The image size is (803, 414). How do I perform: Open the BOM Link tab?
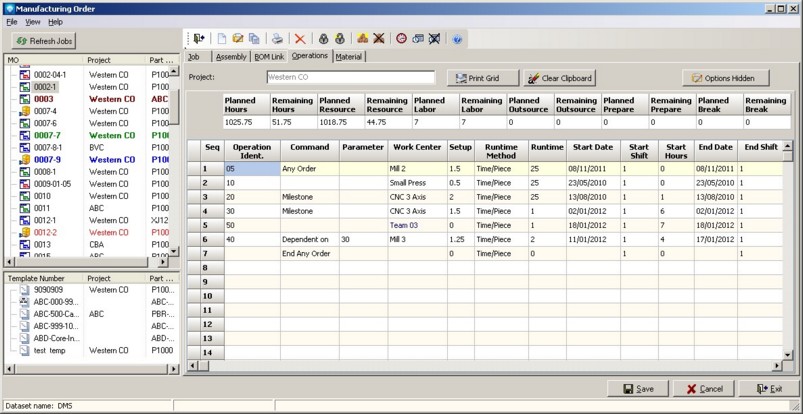(269, 57)
